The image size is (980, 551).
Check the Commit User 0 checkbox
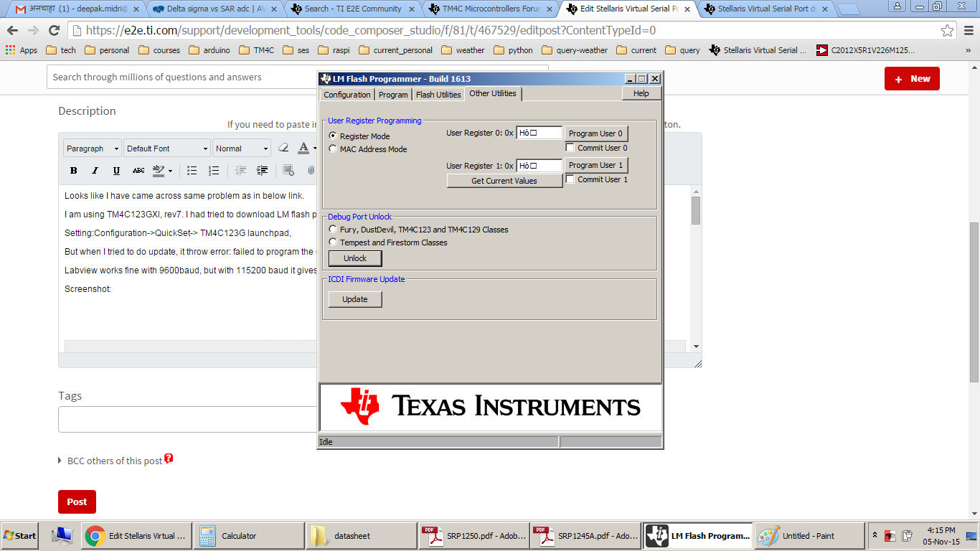tap(570, 148)
